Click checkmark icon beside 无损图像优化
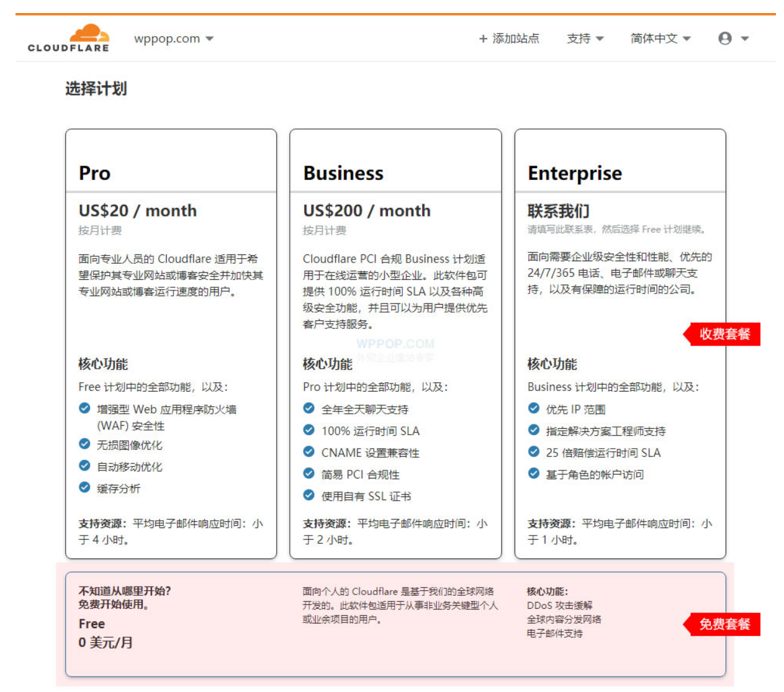The width and height of the screenshot is (784, 692). (84, 444)
